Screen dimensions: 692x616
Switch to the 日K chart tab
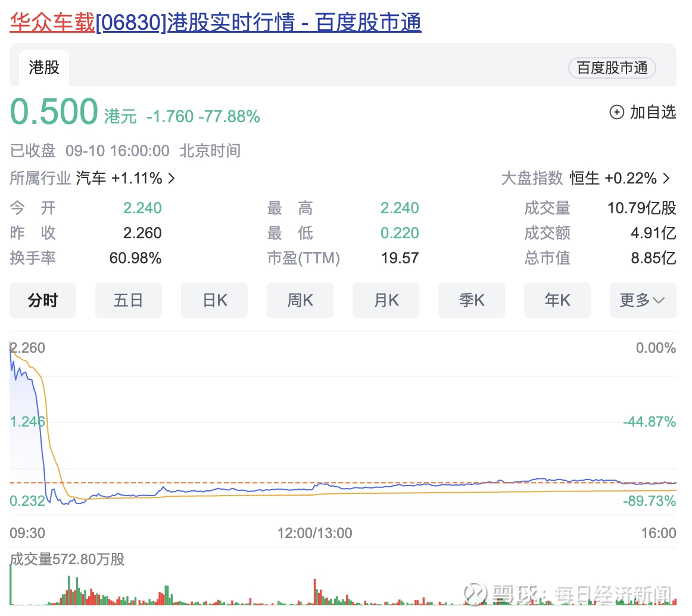214,300
